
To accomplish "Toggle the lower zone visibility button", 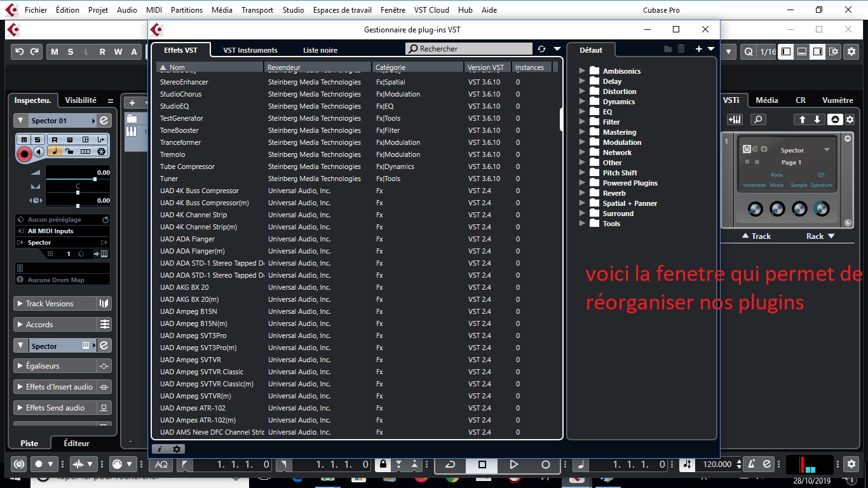I will (802, 51).
